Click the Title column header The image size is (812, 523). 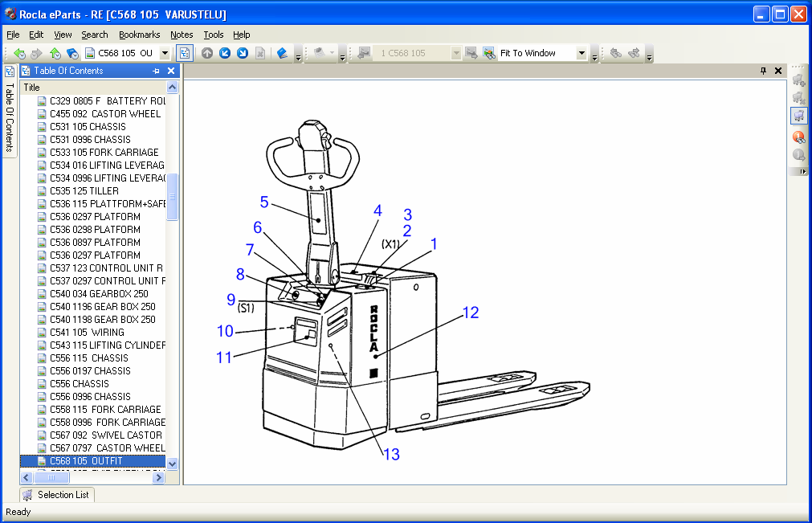(x=93, y=88)
